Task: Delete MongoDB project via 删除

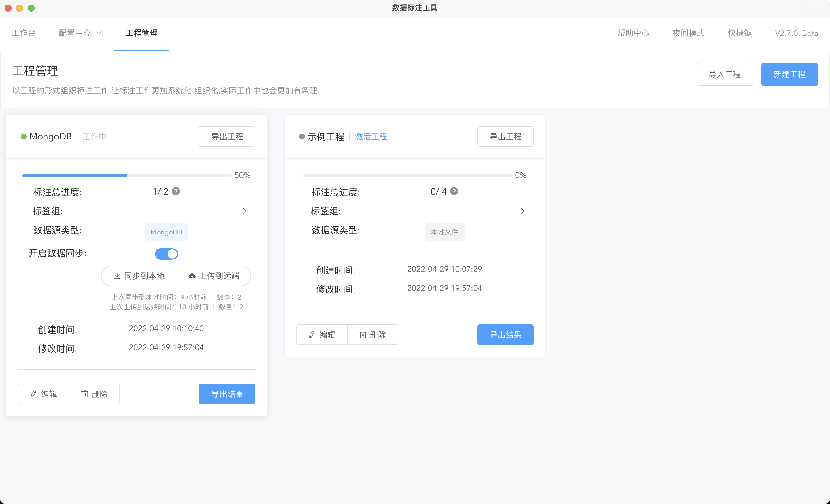Action: click(94, 394)
